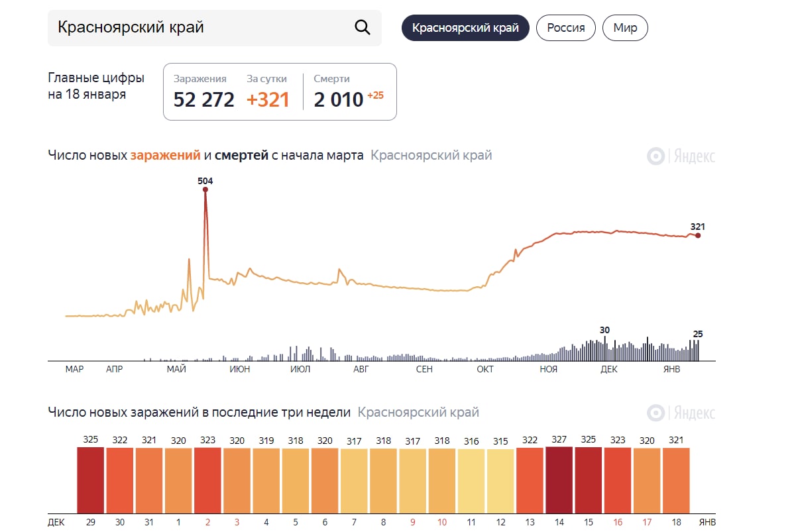Screen dimensions: 794x532
Task: Click the search magnifier icon
Action: [x=362, y=27]
